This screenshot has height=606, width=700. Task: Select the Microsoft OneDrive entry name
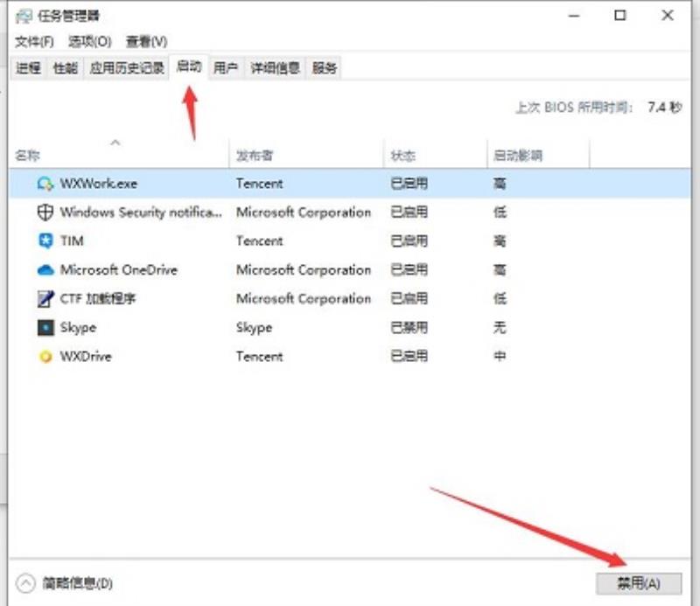[x=119, y=270]
